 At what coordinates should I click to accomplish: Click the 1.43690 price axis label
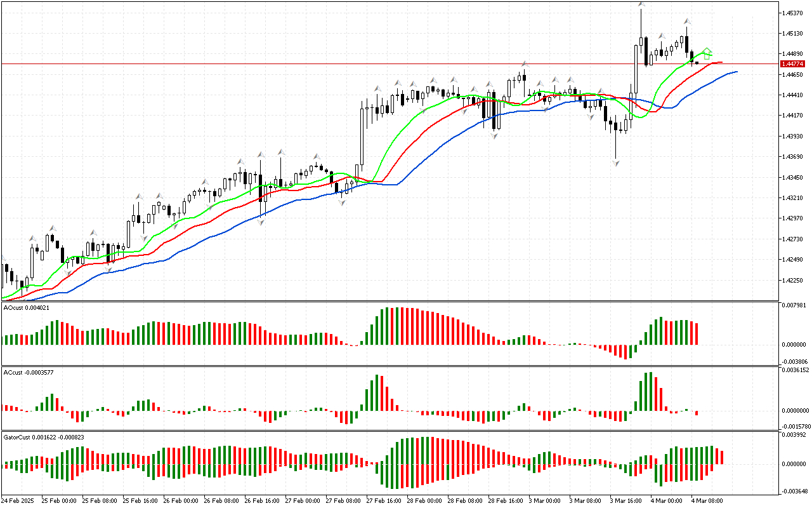[793, 157]
